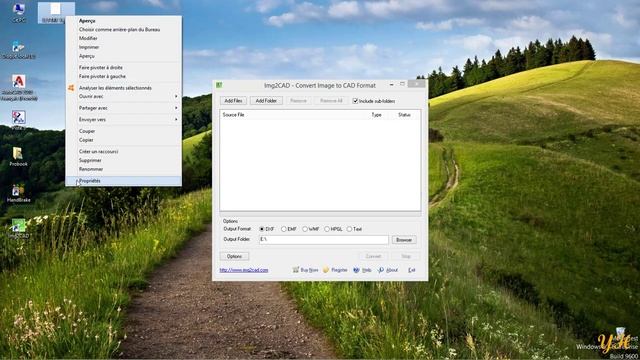Expand the Partager avec submenu
The width and height of the screenshot is (640, 360).
(123, 108)
